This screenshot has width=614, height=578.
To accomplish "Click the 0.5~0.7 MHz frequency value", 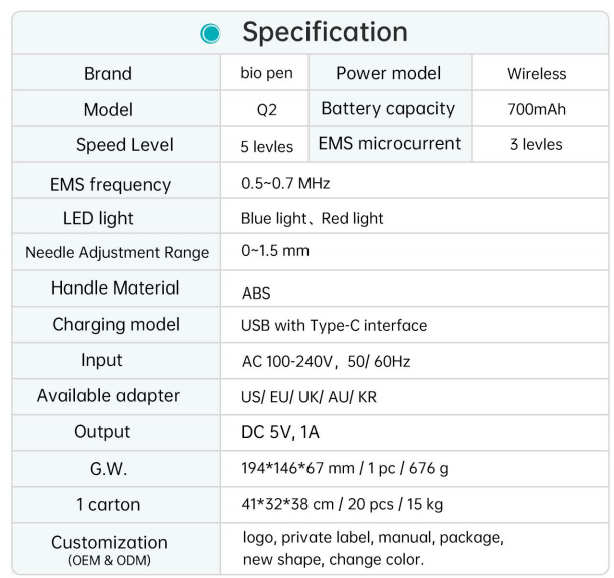I will [x=285, y=184].
